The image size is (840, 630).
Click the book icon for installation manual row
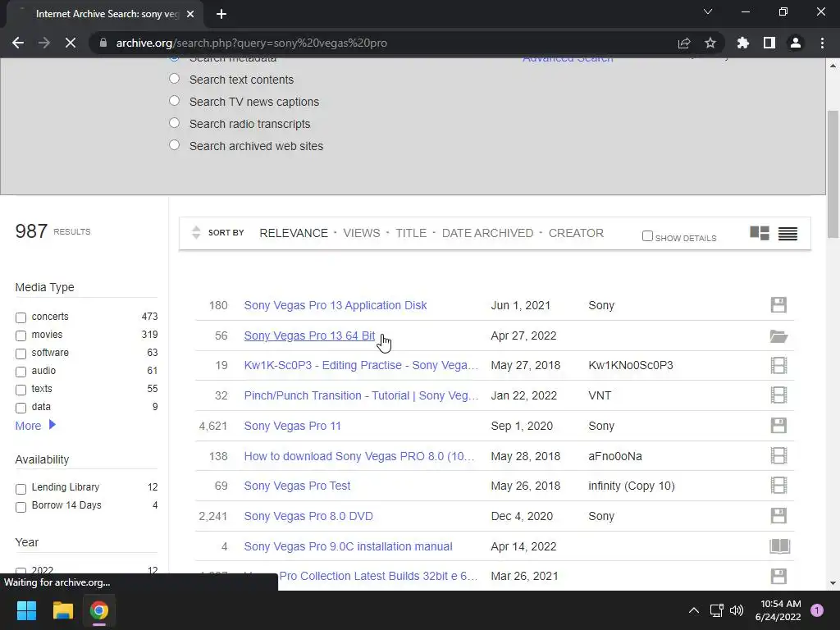click(x=779, y=546)
